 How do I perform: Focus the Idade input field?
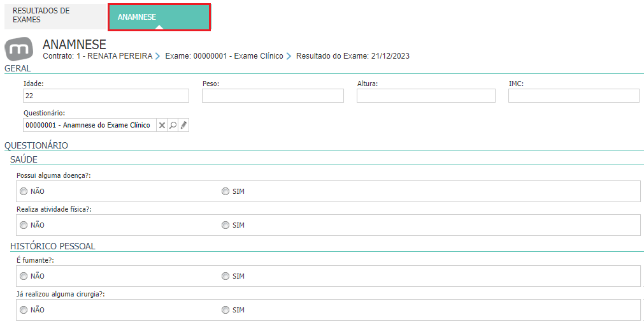coord(106,96)
